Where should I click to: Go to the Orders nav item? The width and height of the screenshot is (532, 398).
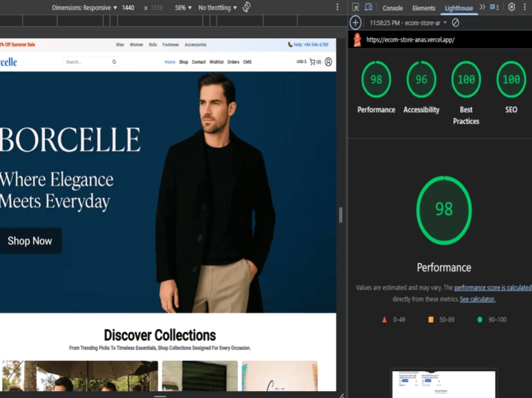[233, 62]
